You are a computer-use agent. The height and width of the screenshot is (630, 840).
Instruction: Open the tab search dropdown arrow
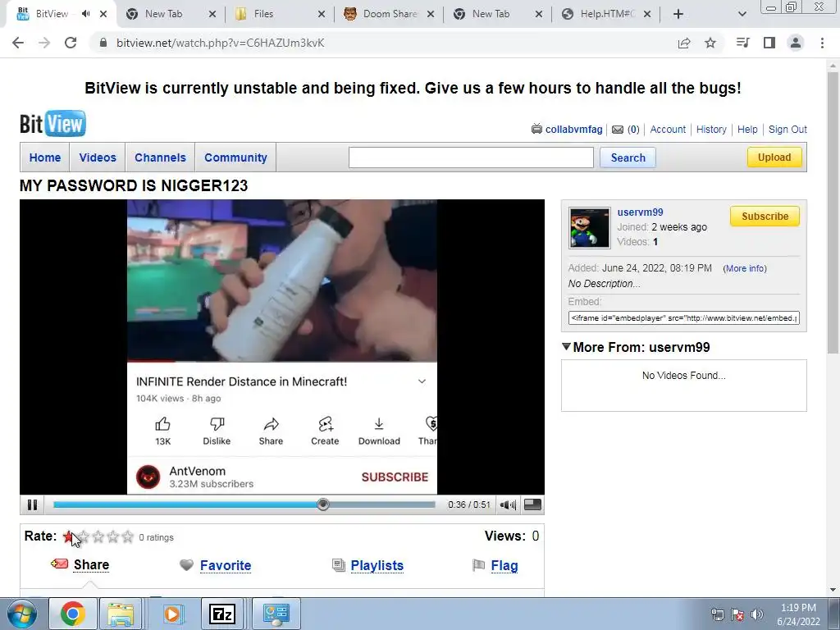point(742,14)
